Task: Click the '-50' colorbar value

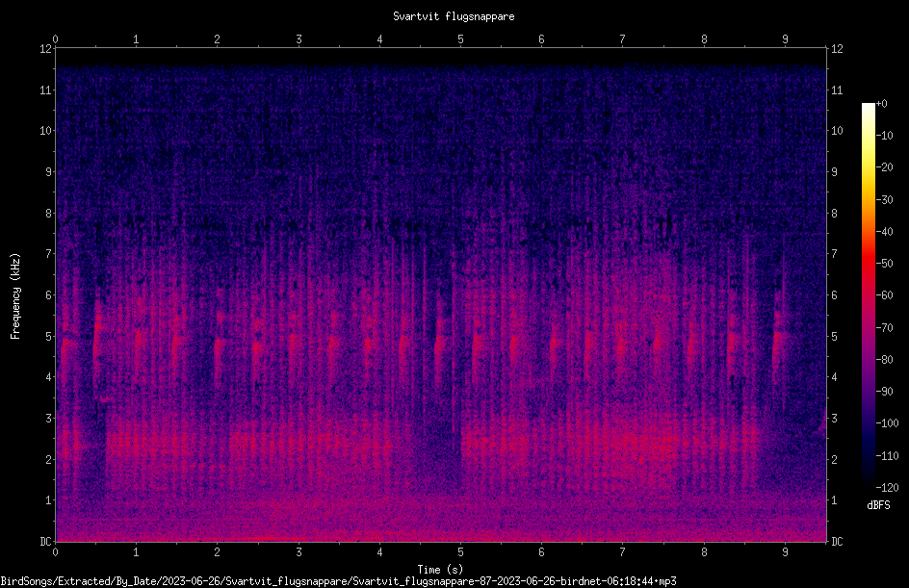Action: (x=884, y=264)
